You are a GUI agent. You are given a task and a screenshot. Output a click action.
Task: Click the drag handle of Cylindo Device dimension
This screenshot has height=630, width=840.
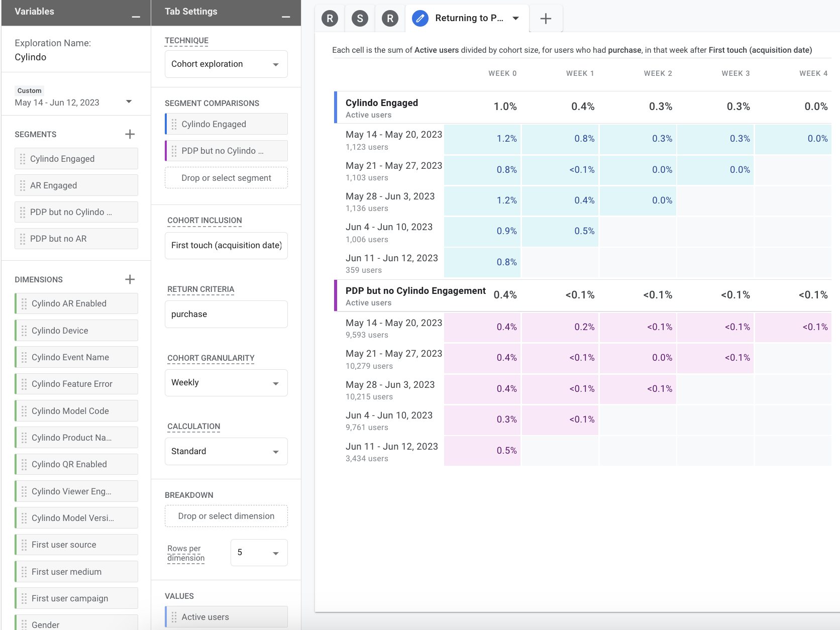(24, 331)
